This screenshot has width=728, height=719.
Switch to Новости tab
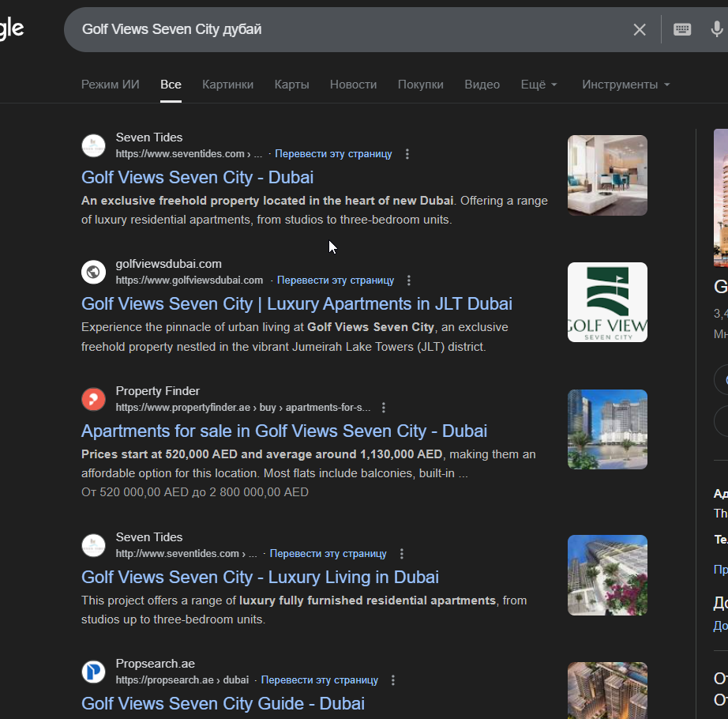click(x=353, y=85)
